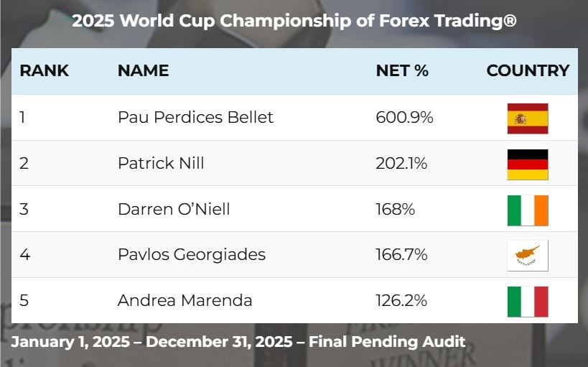588x367 pixels.
Task: Click the 2025 World Cup Championship title
Action: (294, 21)
